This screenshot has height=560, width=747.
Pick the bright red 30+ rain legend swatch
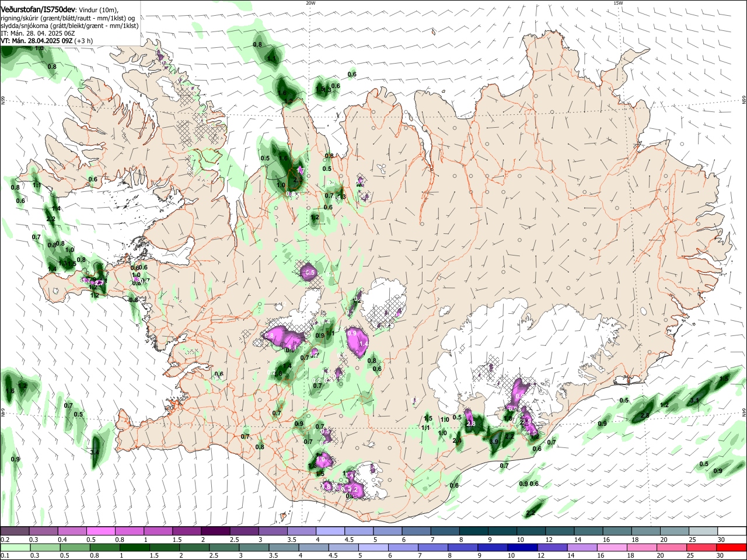click(731, 547)
